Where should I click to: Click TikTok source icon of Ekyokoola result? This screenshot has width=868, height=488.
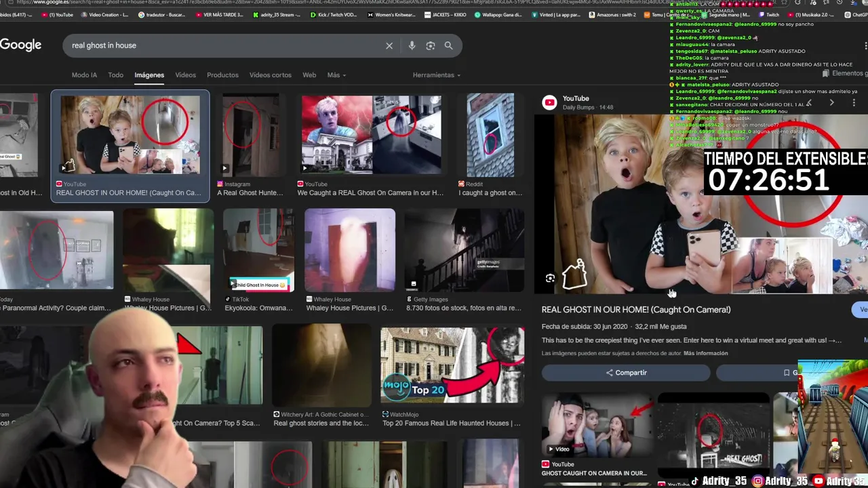(x=228, y=299)
